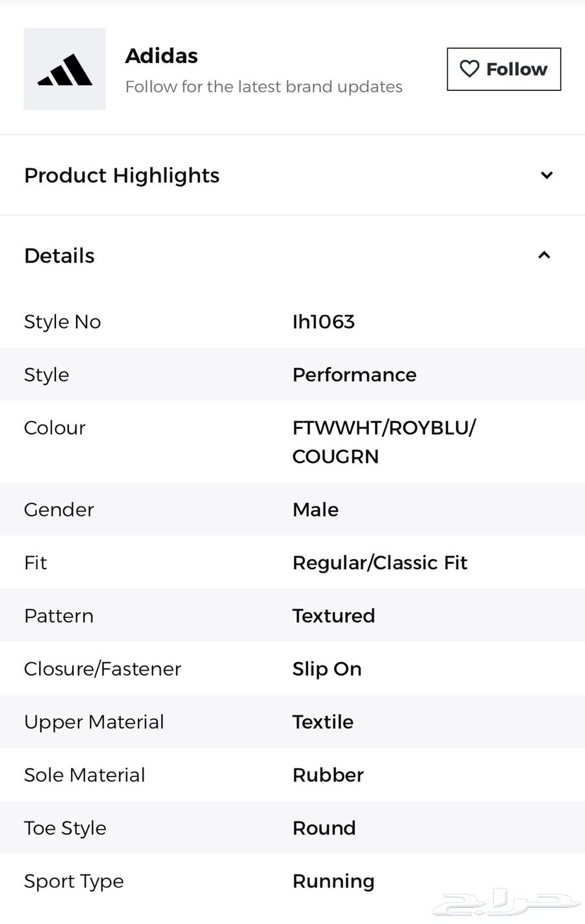The height and width of the screenshot is (924, 585).
Task: Select the Style No value Ih1063
Action: point(323,322)
